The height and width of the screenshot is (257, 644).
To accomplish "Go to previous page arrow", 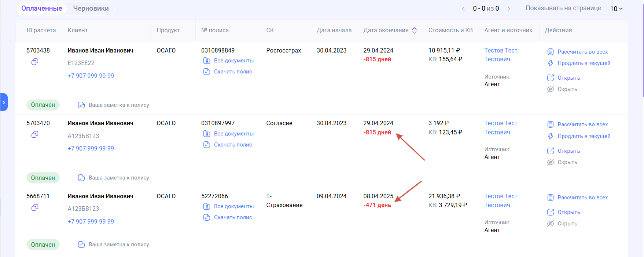I will [x=463, y=9].
